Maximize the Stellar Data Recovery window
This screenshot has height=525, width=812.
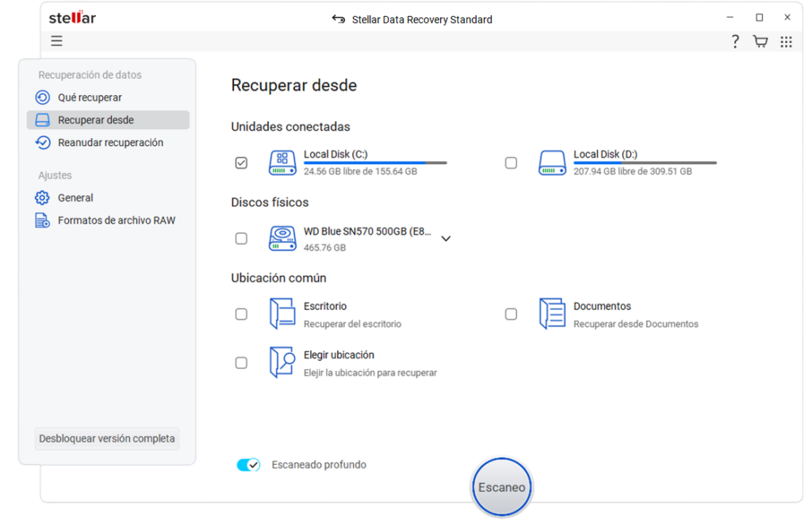click(x=759, y=17)
